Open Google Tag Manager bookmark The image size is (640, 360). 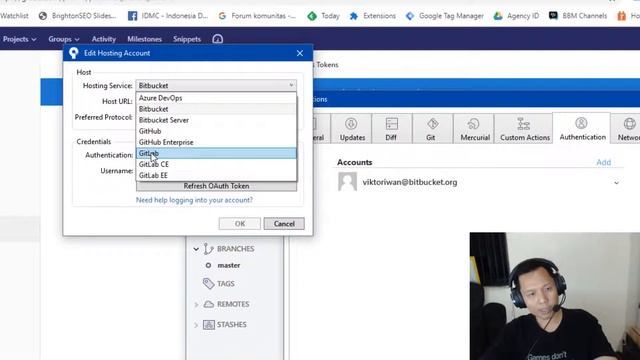coord(444,16)
